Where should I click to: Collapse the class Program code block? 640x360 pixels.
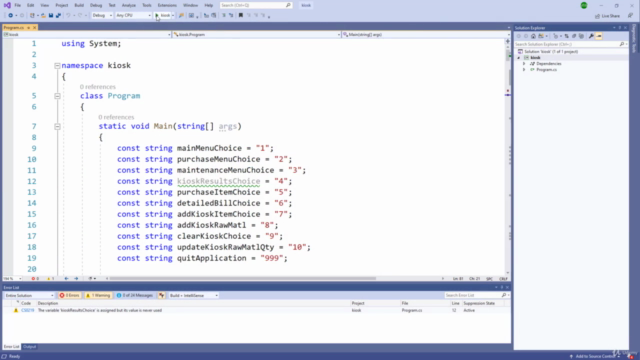(57, 96)
